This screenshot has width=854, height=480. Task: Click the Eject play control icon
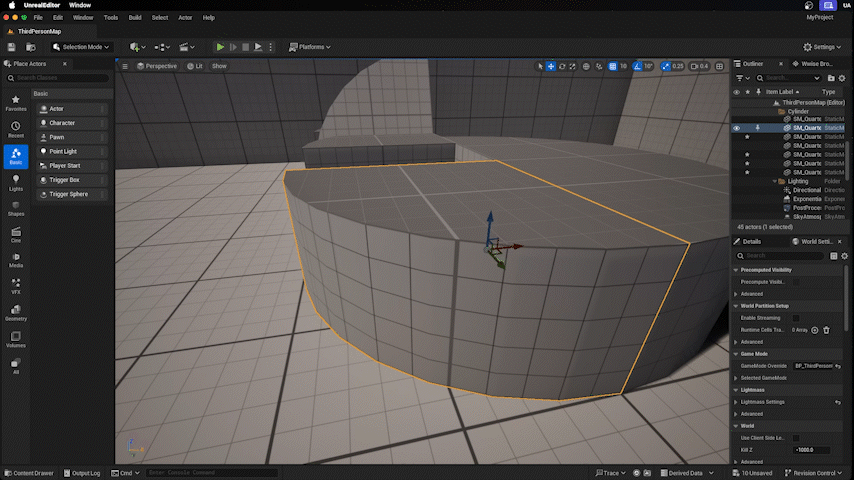click(258, 47)
